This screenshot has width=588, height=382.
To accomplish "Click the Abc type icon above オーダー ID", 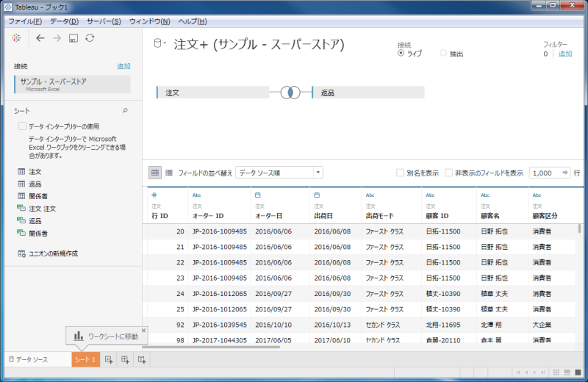I will tap(197, 195).
